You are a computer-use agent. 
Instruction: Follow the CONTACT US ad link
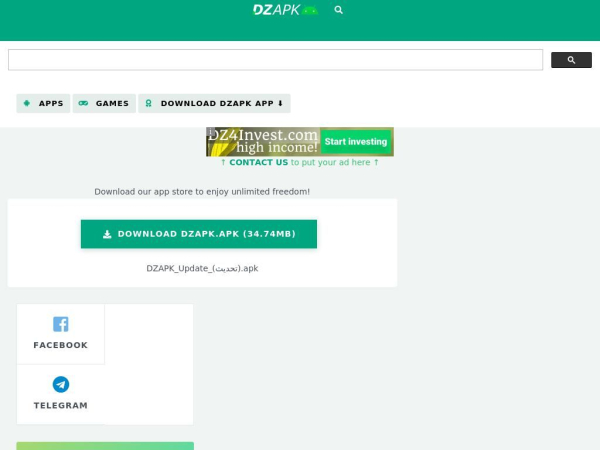(x=259, y=162)
